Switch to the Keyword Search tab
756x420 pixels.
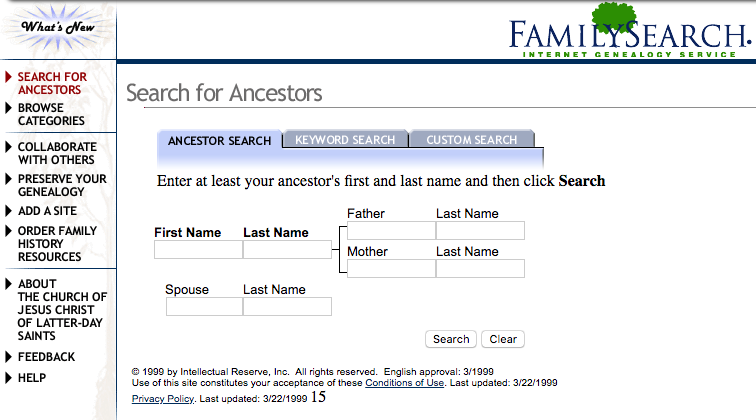coord(345,140)
